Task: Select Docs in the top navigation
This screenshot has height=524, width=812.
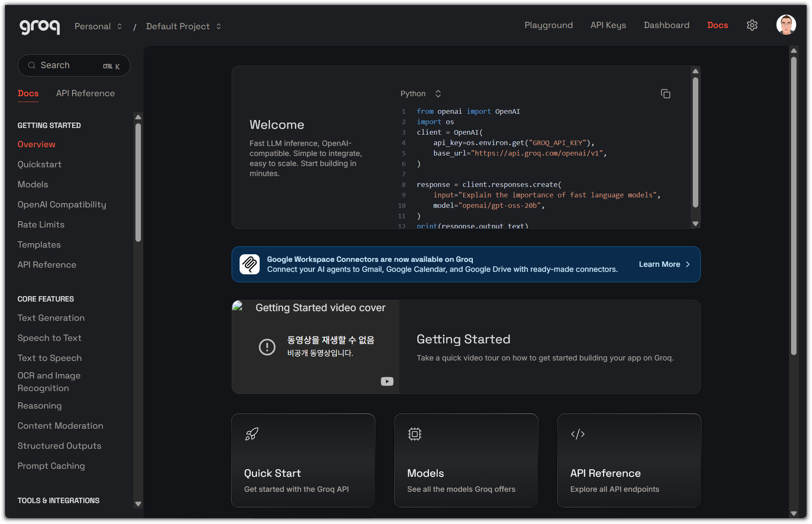Action: pyautogui.click(x=718, y=25)
